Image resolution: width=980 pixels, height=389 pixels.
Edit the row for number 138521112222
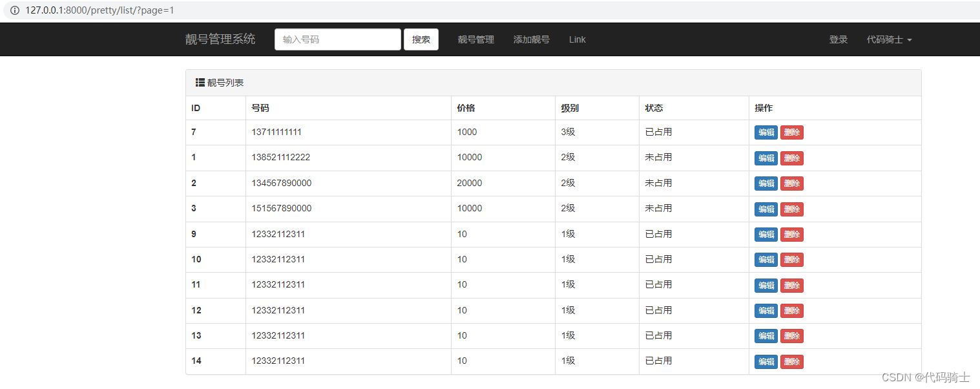[x=766, y=158]
